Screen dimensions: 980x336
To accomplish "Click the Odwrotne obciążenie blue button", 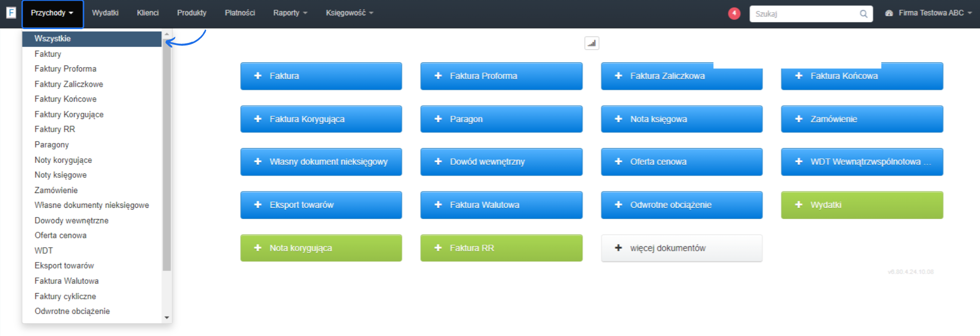I will coord(681,205).
